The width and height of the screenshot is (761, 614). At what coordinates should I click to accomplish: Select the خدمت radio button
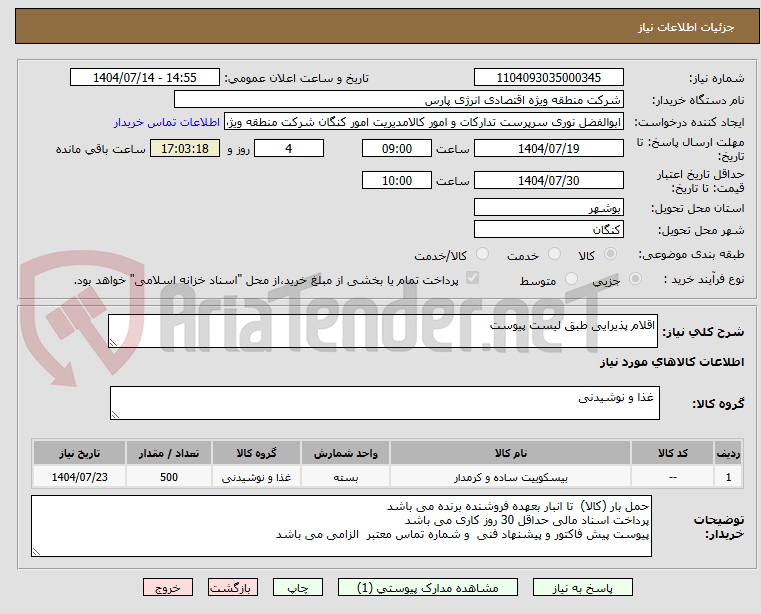pos(554,254)
